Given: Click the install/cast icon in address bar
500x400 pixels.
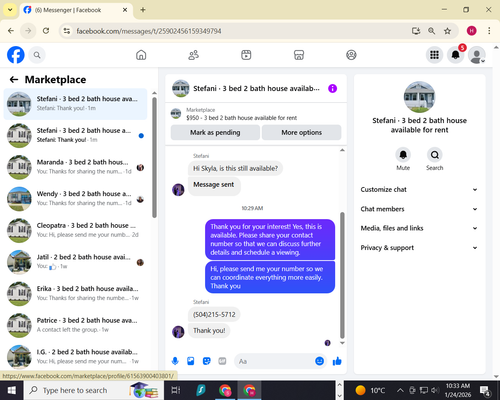Looking at the screenshot, I should click(416, 31).
